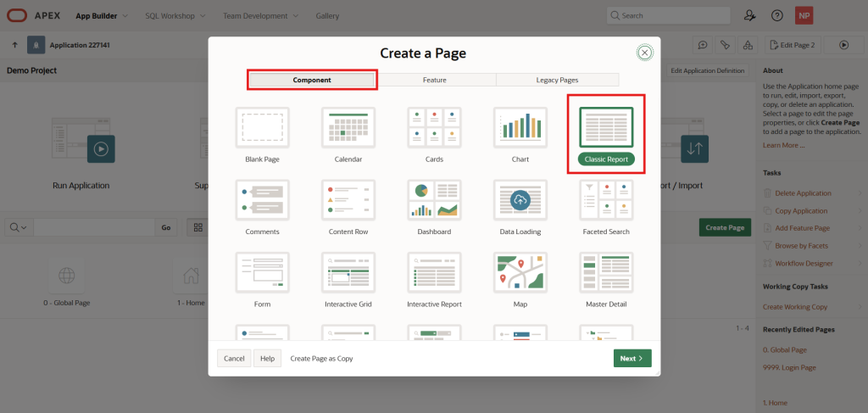
Task: Choose the Interactive Report icon
Action: tap(435, 272)
